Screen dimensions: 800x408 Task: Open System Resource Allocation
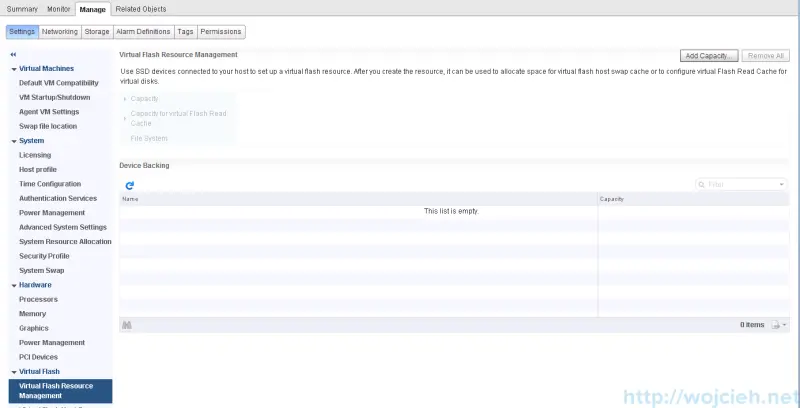(x=65, y=242)
